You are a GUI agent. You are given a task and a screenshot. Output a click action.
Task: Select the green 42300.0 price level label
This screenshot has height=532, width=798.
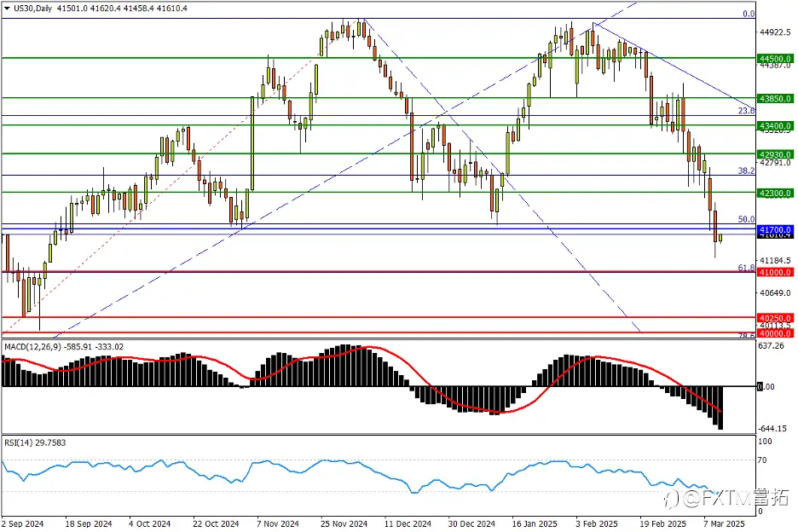tap(775, 193)
